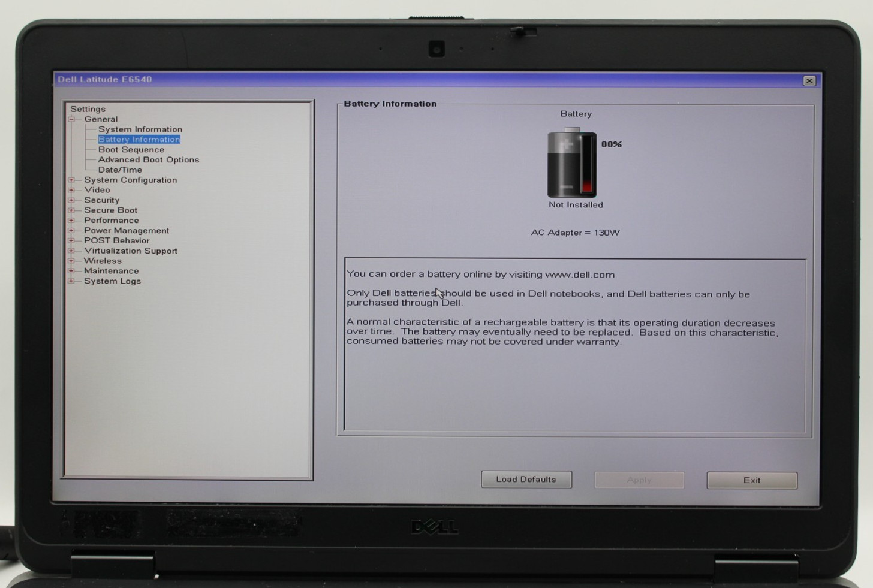Open Date/Time settings
Screen dimensions: 873x588
click(120, 170)
